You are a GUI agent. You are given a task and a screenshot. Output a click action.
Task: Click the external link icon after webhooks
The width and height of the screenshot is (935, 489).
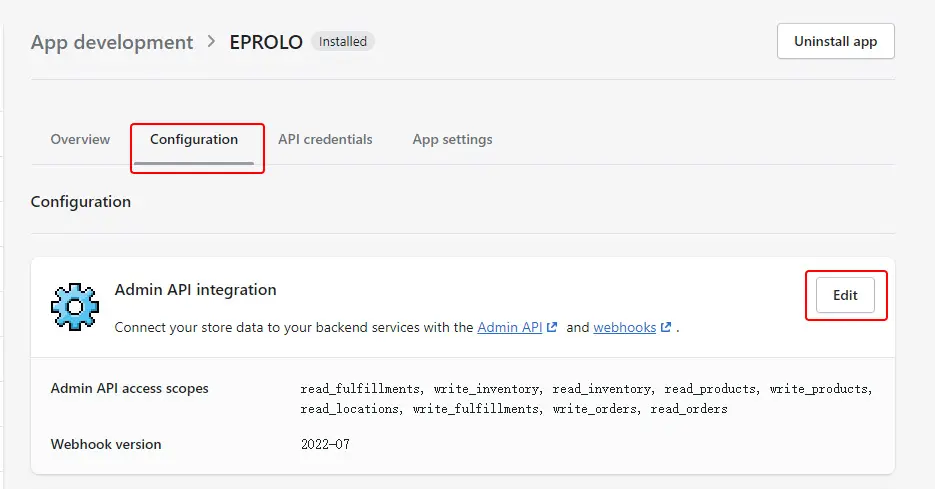(x=666, y=327)
